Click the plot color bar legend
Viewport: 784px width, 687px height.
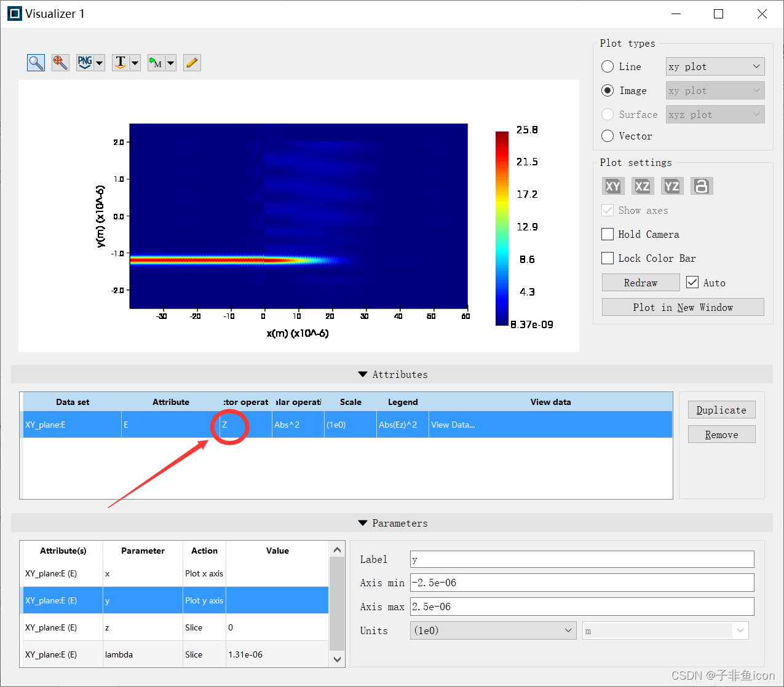(x=502, y=228)
